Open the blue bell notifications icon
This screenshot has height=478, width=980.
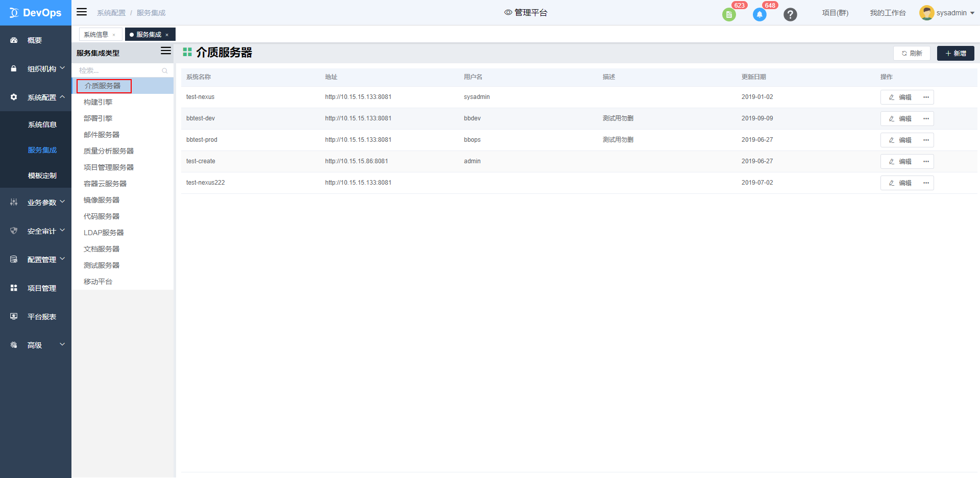[759, 15]
